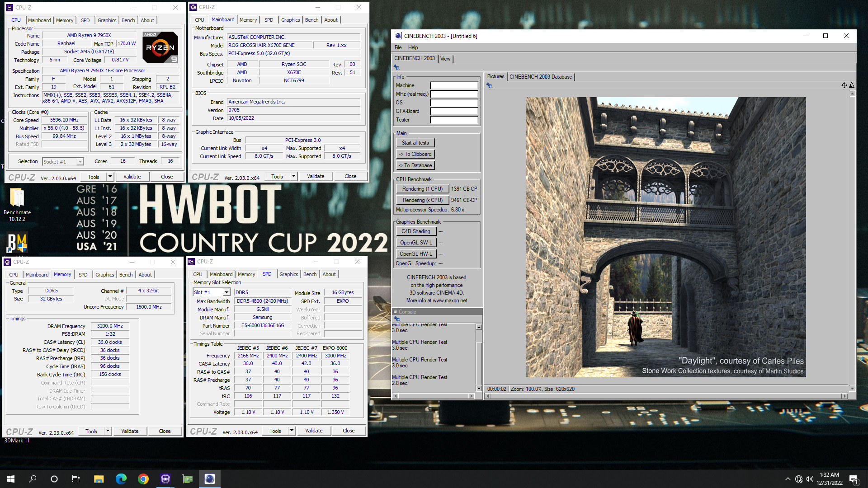Click the Console scrollbar down arrow
This screenshot has height=488, width=868.
479,389
